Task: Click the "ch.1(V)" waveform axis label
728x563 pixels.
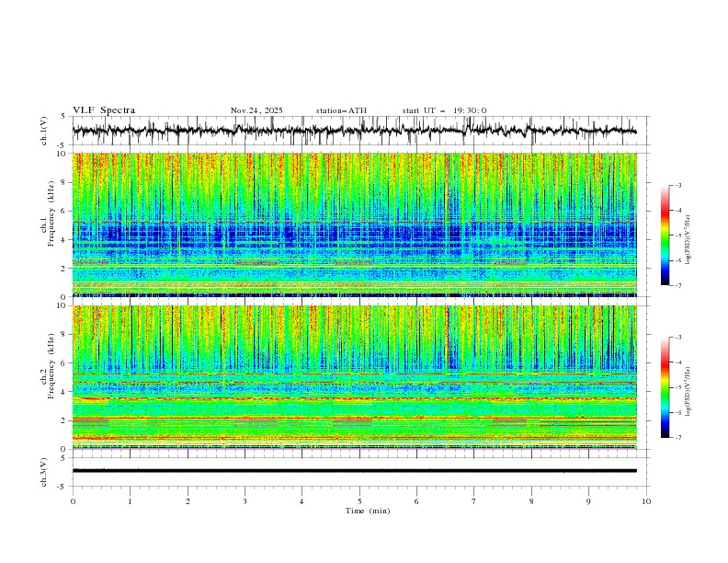Action: (x=44, y=131)
